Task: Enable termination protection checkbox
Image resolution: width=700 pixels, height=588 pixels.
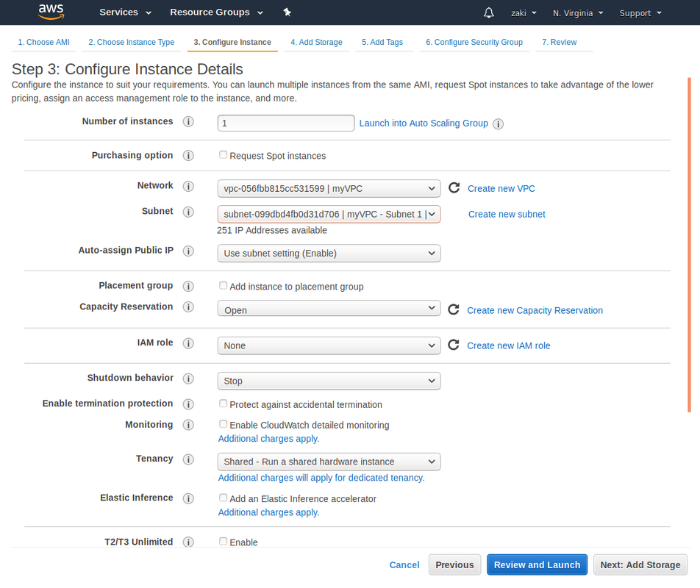Action: pyautogui.click(x=223, y=404)
